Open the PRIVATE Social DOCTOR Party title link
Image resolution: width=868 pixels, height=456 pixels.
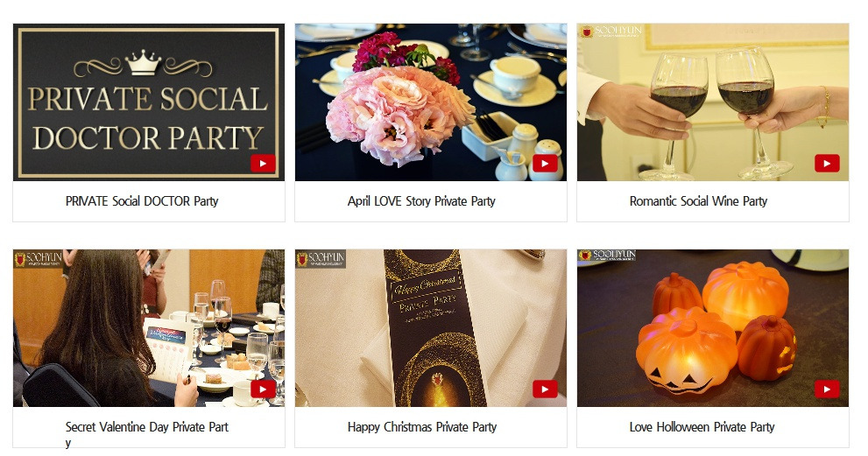[142, 201]
